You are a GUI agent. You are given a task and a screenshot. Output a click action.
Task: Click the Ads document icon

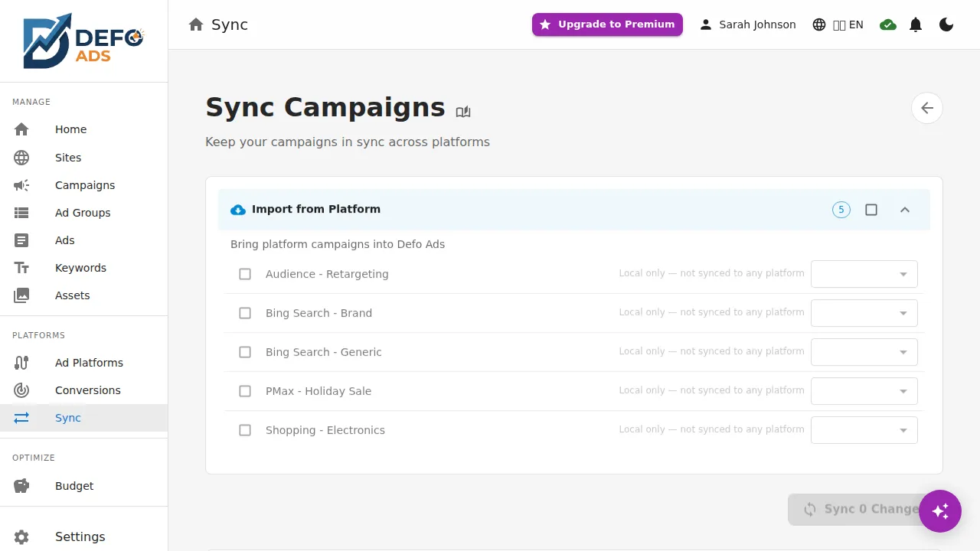click(21, 240)
